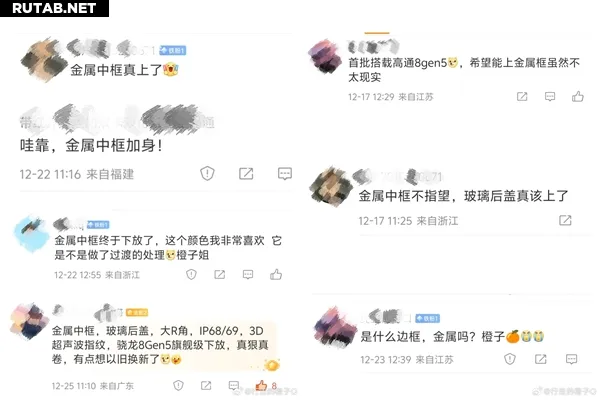Open the sun sticker on the highlighted comment
This screenshot has width=600, height=400.
click(272, 365)
